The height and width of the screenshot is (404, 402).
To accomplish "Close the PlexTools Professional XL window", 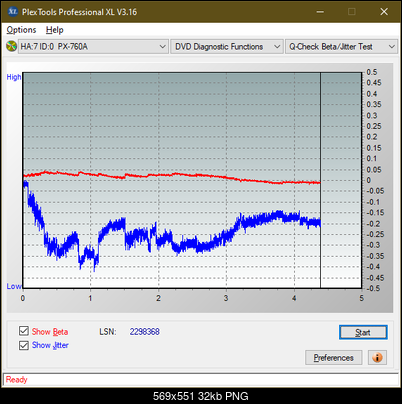I will click(x=384, y=12).
